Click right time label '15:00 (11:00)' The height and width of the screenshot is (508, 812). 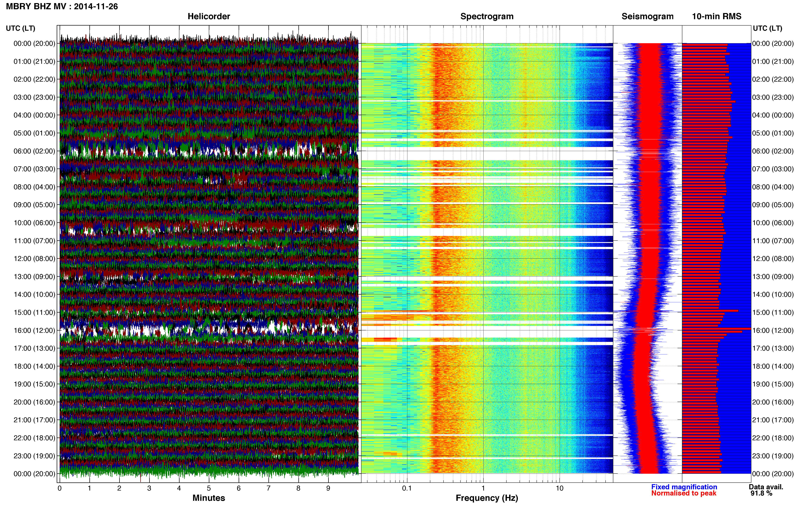coord(773,312)
